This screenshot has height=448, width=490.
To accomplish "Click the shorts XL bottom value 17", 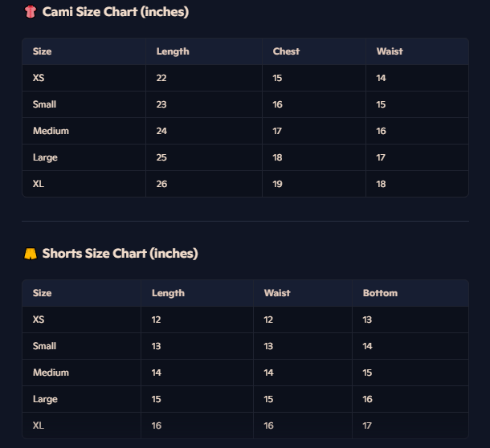I will point(367,426).
